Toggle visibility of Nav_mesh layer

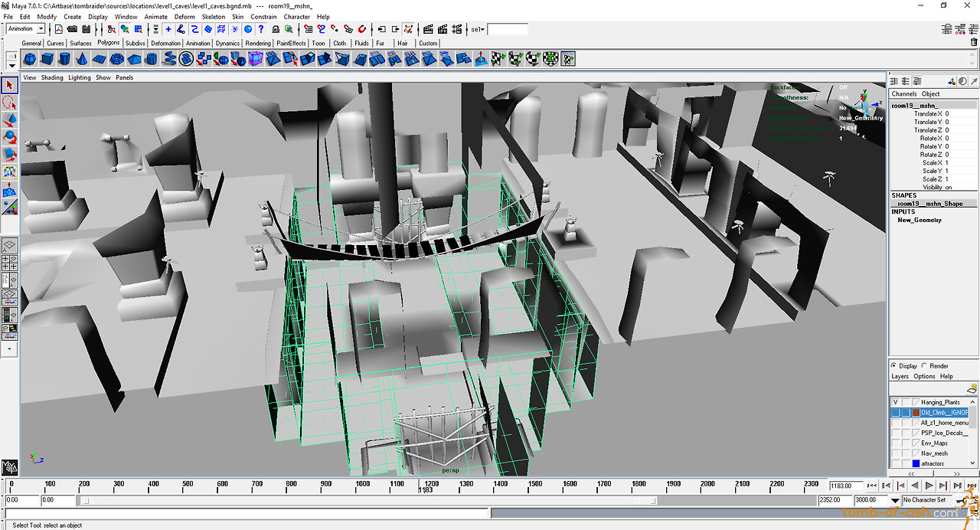tap(895, 453)
